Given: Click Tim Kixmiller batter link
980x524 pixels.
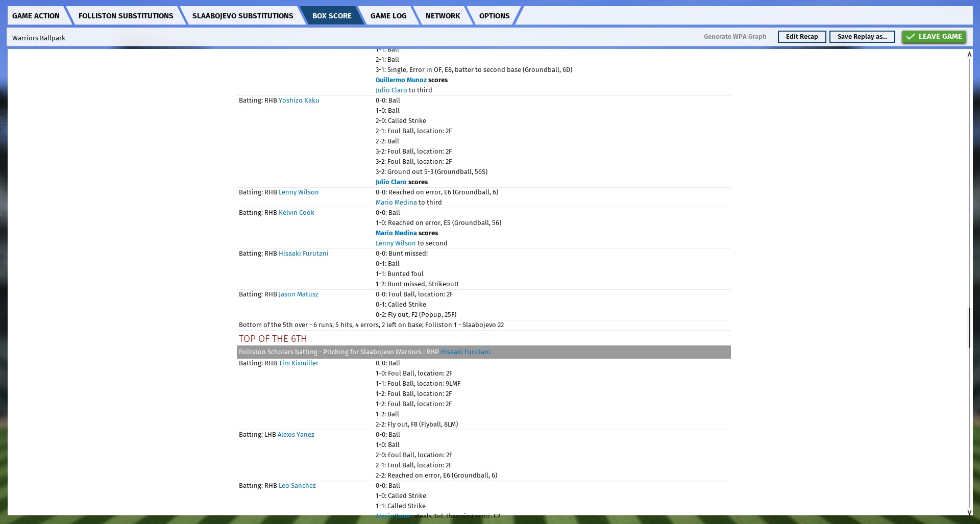Looking at the screenshot, I should click(x=298, y=363).
